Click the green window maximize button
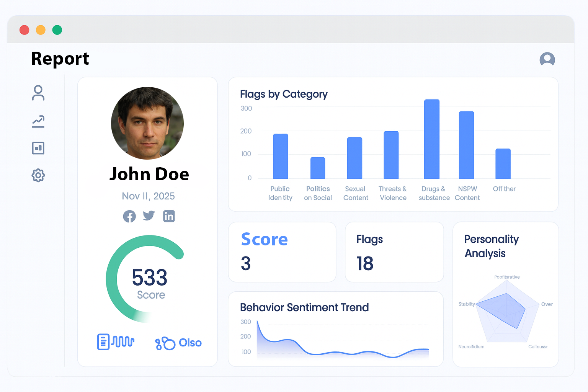This screenshot has height=392, width=588. click(57, 30)
